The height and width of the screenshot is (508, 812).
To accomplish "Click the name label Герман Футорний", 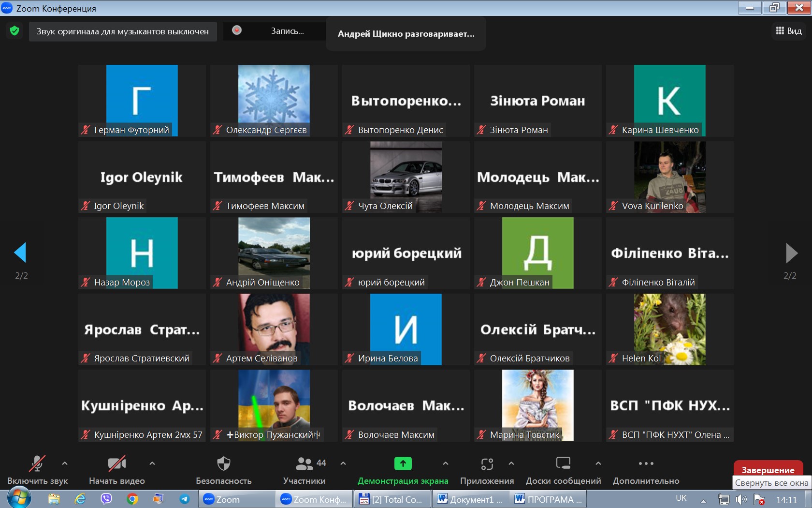I will tap(131, 130).
